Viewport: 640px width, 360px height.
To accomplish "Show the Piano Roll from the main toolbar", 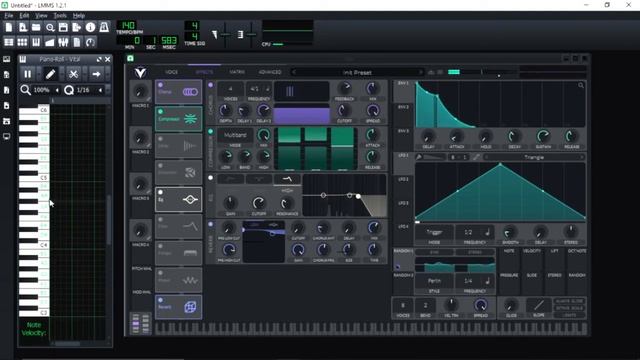I will [x=36, y=42].
